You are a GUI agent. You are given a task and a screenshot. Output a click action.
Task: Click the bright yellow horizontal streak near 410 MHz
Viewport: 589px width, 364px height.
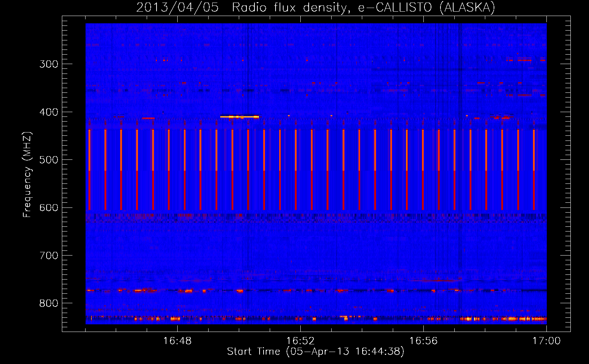click(x=240, y=117)
